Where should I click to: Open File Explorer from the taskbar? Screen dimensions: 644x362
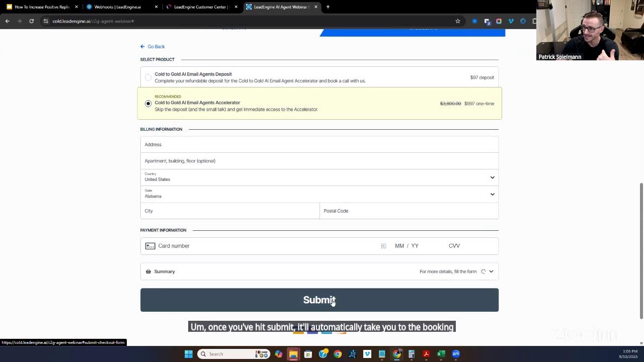(293, 354)
